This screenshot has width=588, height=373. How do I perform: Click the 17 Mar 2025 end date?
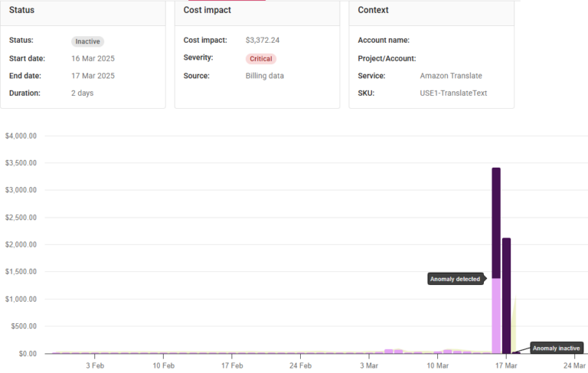(x=93, y=76)
